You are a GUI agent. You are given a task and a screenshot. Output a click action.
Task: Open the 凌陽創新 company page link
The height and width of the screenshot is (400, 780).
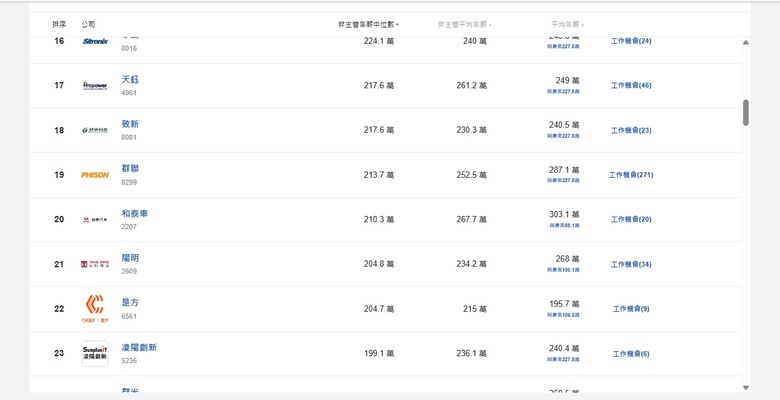(139, 347)
